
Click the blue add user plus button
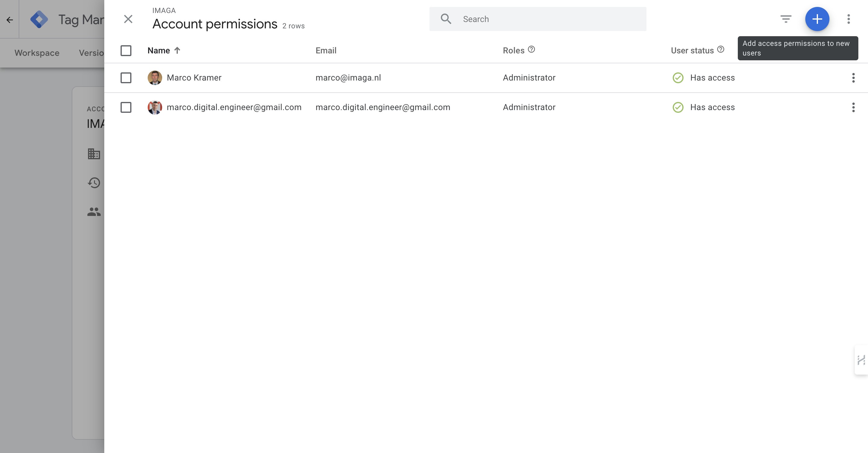pos(817,19)
